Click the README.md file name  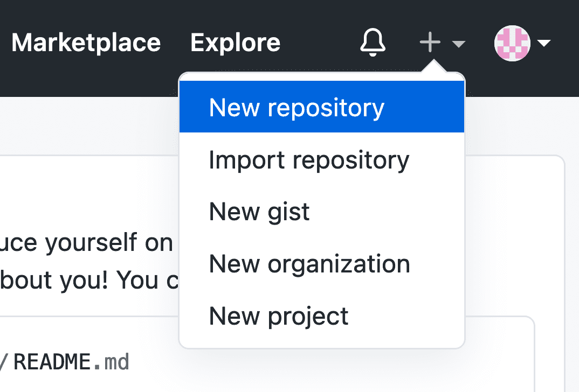[71, 362]
